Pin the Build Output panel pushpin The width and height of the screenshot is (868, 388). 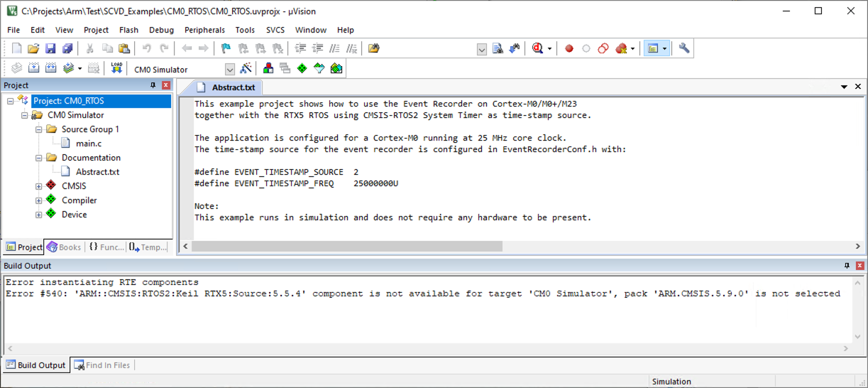pyautogui.click(x=847, y=266)
